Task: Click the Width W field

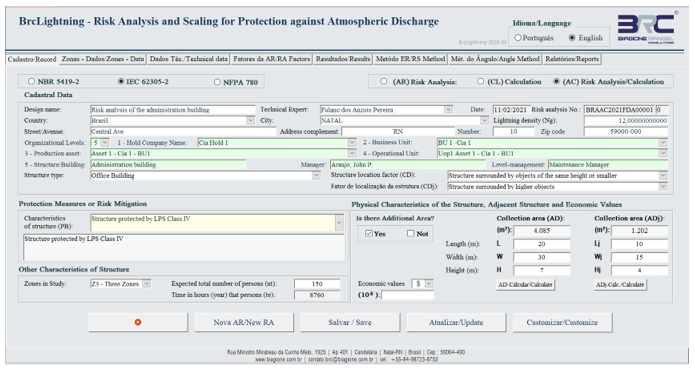Action: coord(542,257)
